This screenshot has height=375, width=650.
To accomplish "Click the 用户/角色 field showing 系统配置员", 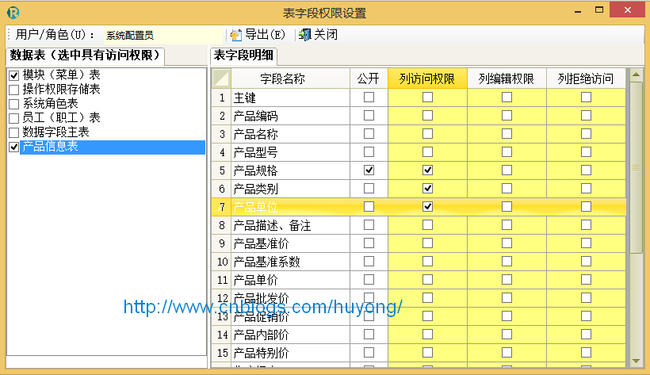I will point(162,35).
